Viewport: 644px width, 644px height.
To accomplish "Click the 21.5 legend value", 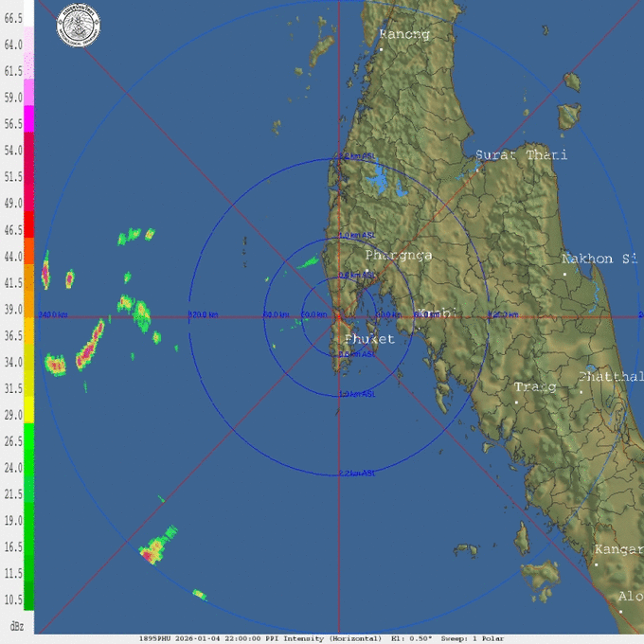I will pyautogui.click(x=13, y=494).
